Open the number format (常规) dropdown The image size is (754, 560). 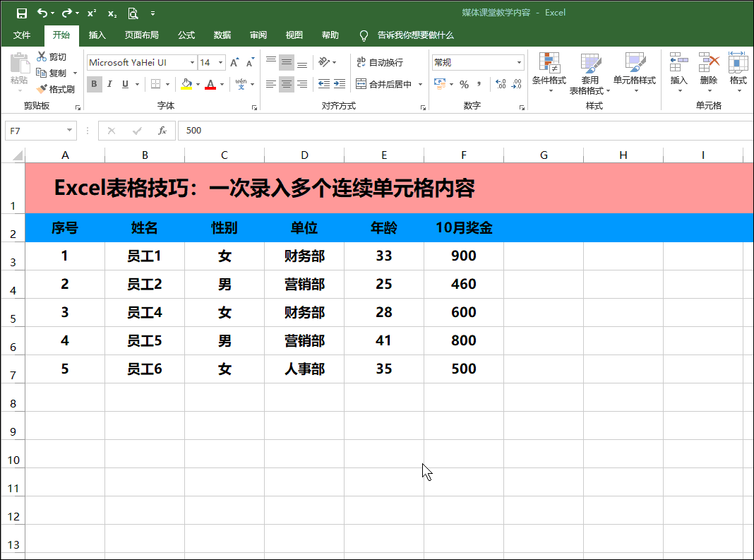tap(520, 62)
